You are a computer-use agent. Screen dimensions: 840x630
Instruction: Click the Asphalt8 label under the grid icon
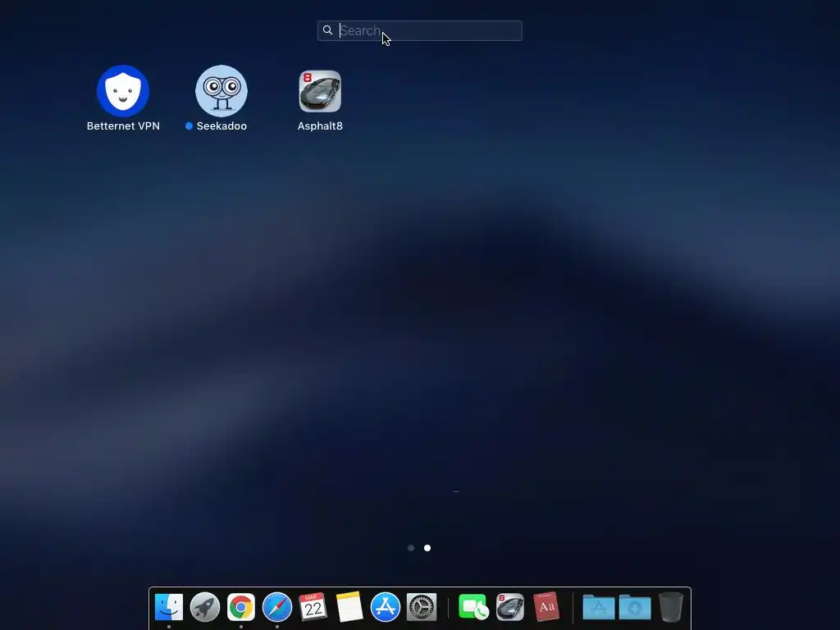(x=320, y=126)
